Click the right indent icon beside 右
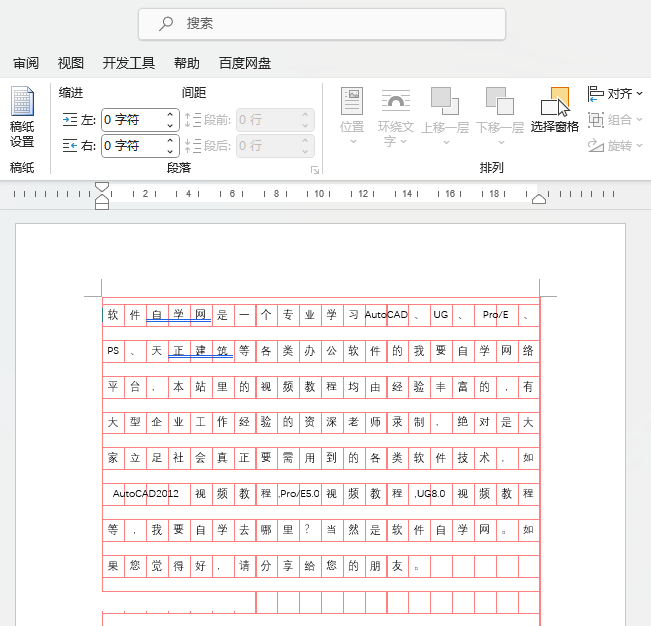Viewport: 651px width, 626px height. tap(70, 146)
